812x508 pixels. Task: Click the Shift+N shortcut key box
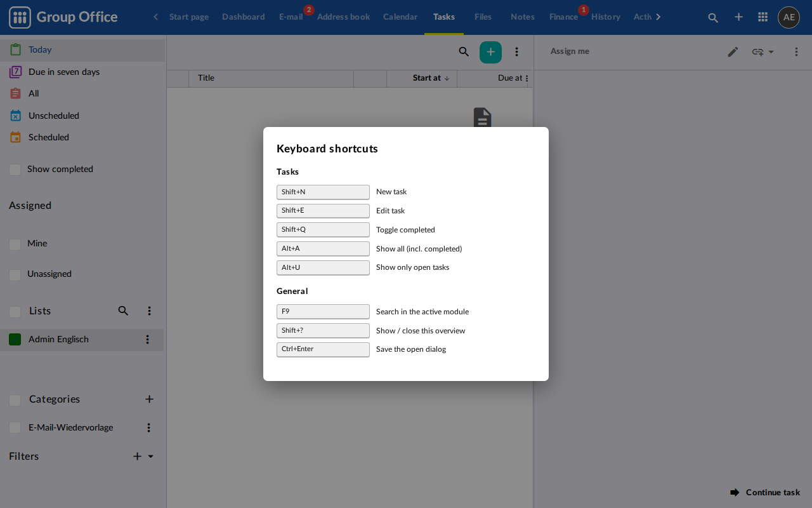click(323, 192)
